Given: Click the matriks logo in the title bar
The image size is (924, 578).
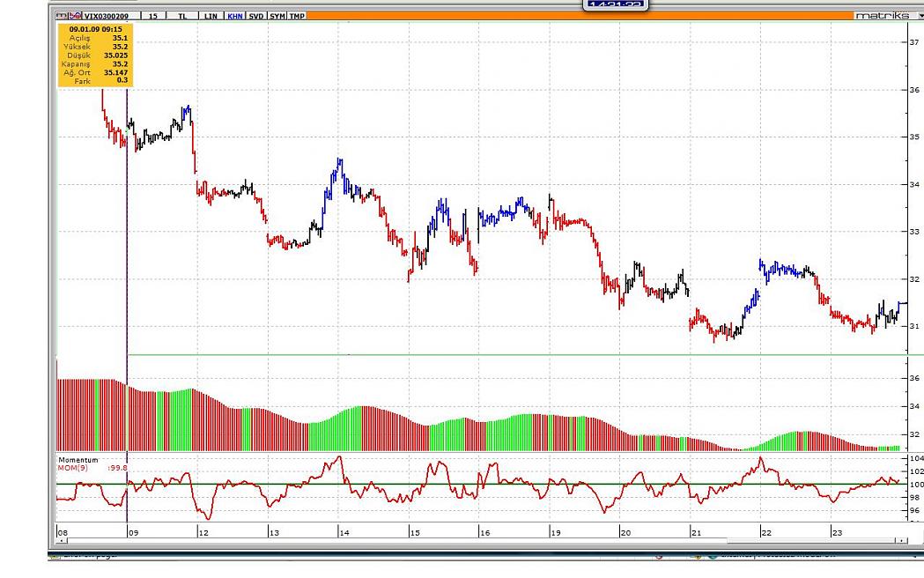Looking at the screenshot, I should point(882,16).
